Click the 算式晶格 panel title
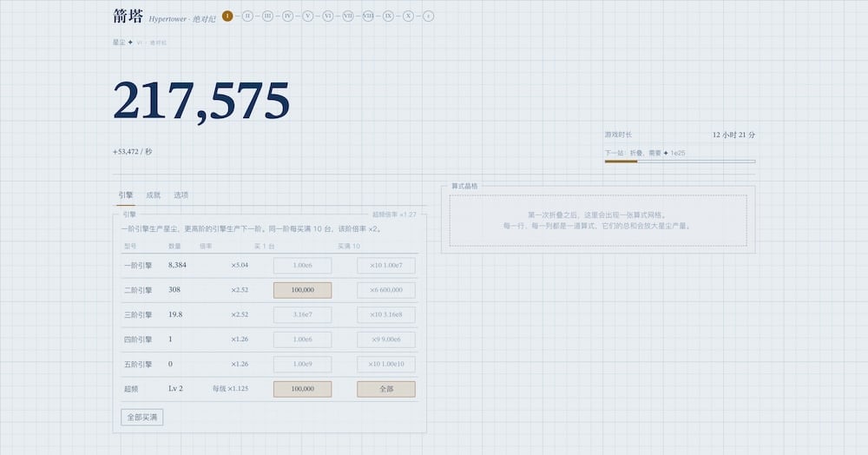This screenshot has height=455, width=868. pos(464,186)
